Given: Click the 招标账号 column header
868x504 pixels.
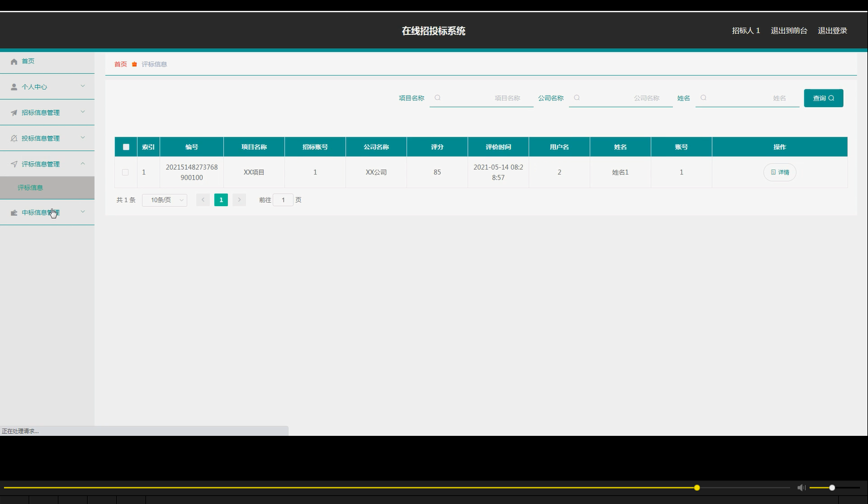Looking at the screenshot, I should pyautogui.click(x=315, y=147).
